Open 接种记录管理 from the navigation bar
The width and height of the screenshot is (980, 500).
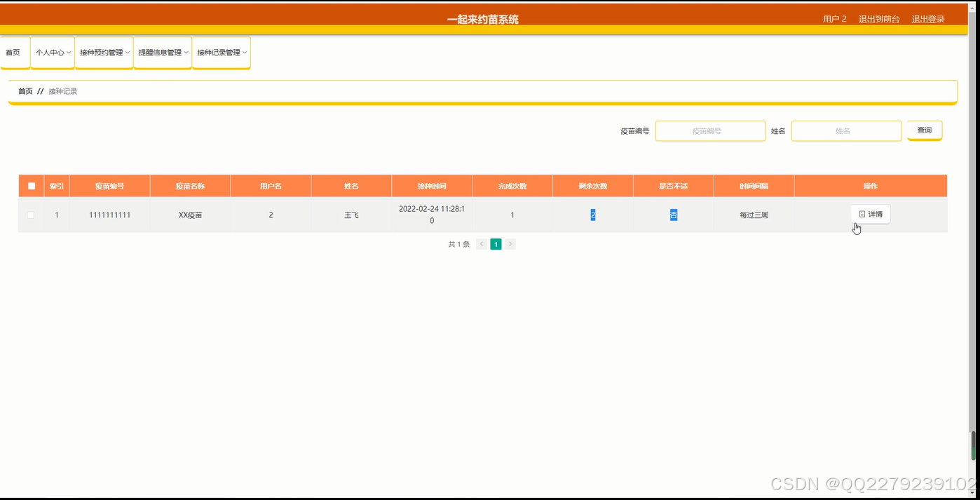219,52
